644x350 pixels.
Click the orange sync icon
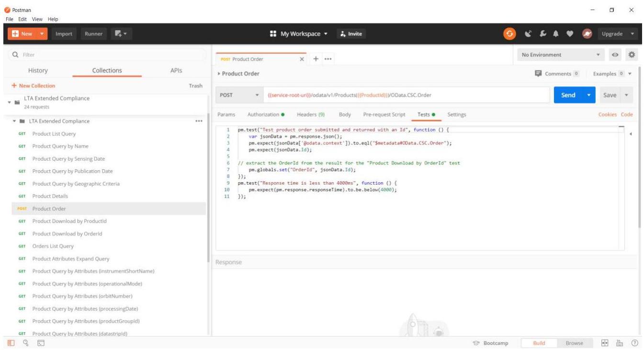click(509, 33)
